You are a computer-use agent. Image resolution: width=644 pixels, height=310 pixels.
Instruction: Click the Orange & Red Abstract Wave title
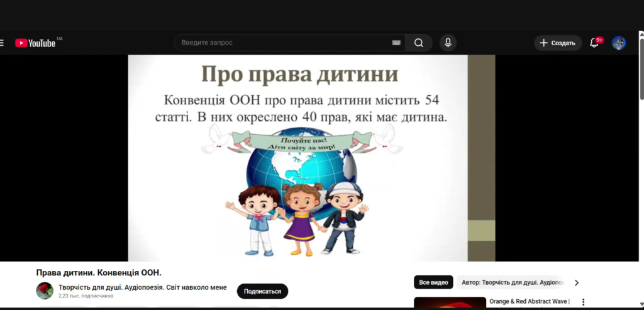coord(528,301)
